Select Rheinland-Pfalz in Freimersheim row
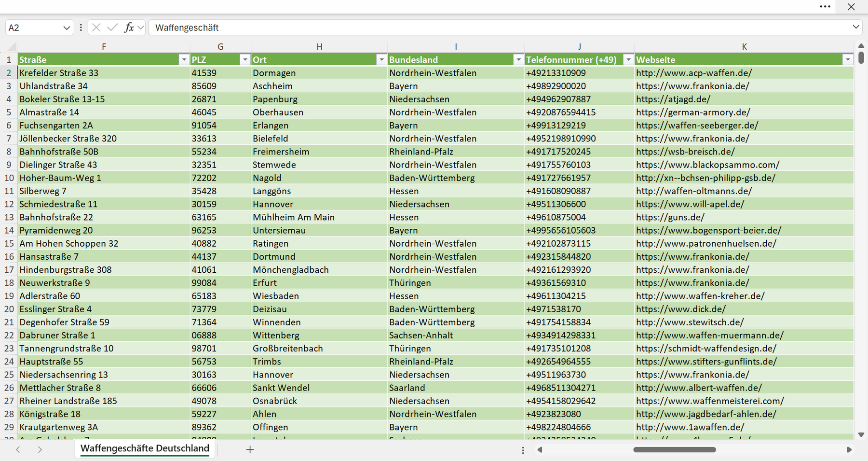This screenshot has width=868, height=461. point(456,152)
